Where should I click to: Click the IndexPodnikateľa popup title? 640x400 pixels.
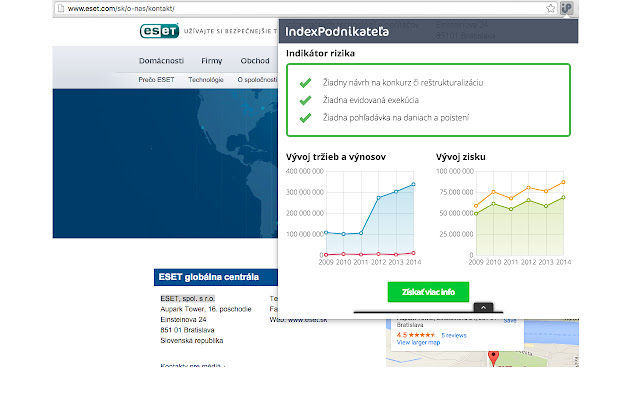[337, 31]
